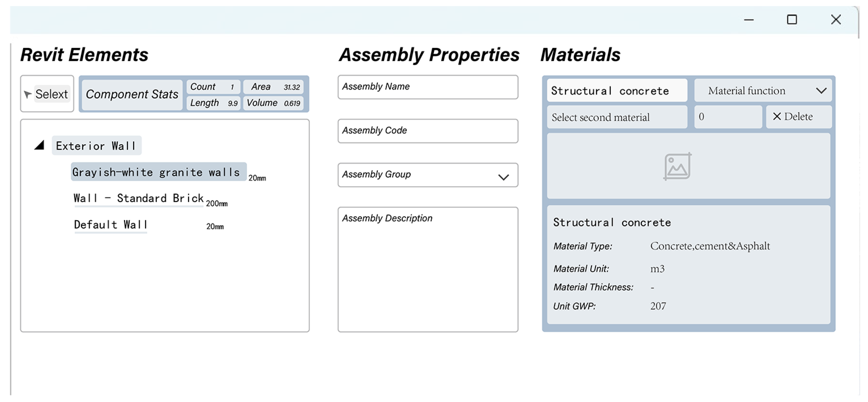This screenshot has height=402, width=868.
Task: Click the Select second material field
Action: 617,117
